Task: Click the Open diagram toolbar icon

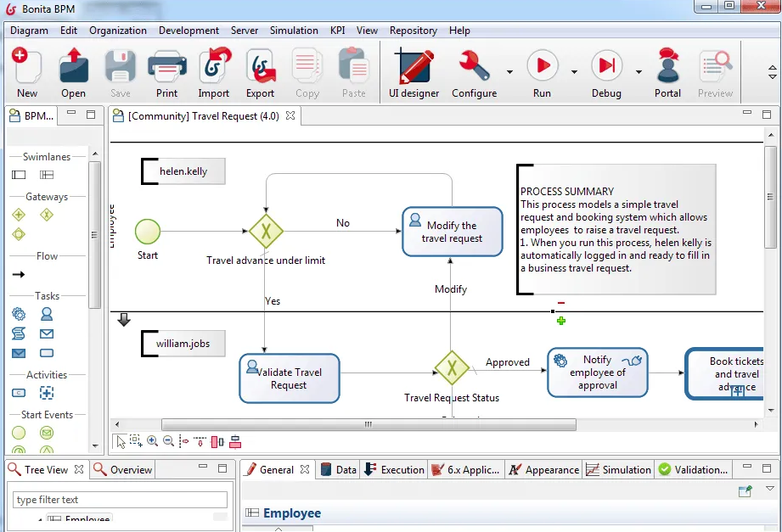Action: (74, 66)
